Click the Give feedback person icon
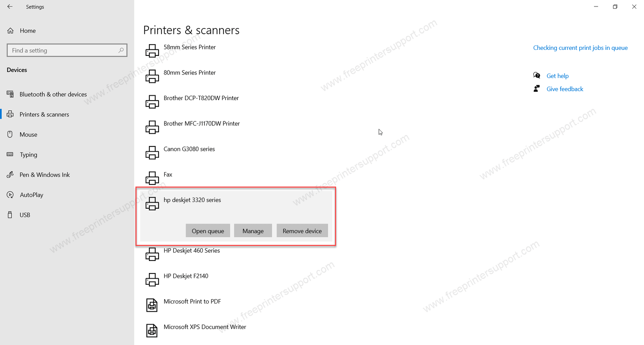This screenshot has height=345, width=644. pos(537,89)
